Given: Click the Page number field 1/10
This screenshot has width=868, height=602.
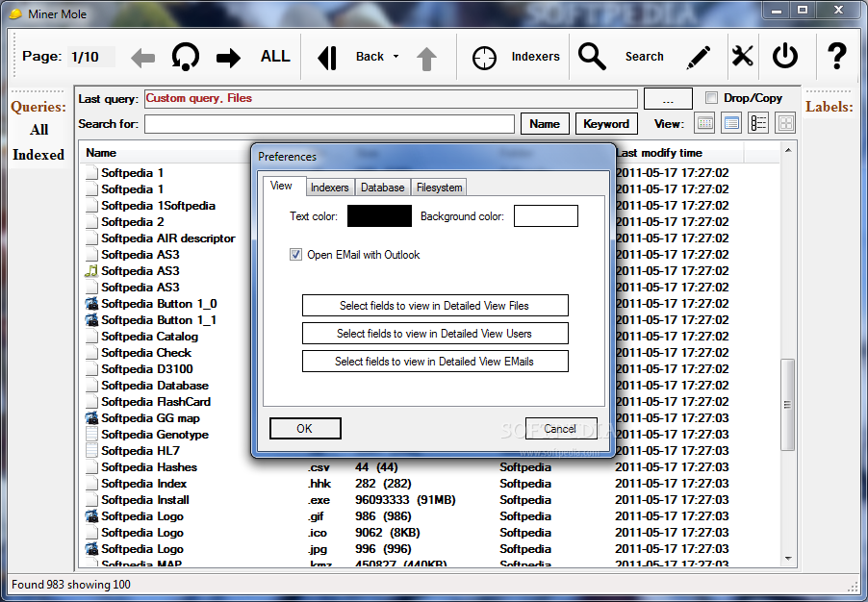Looking at the screenshot, I should pos(90,57).
